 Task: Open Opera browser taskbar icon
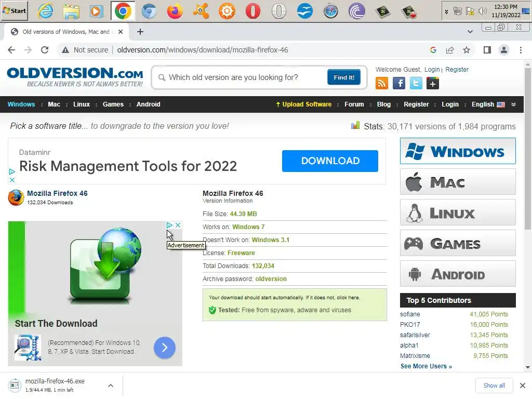pyautogui.click(x=253, y=11)
